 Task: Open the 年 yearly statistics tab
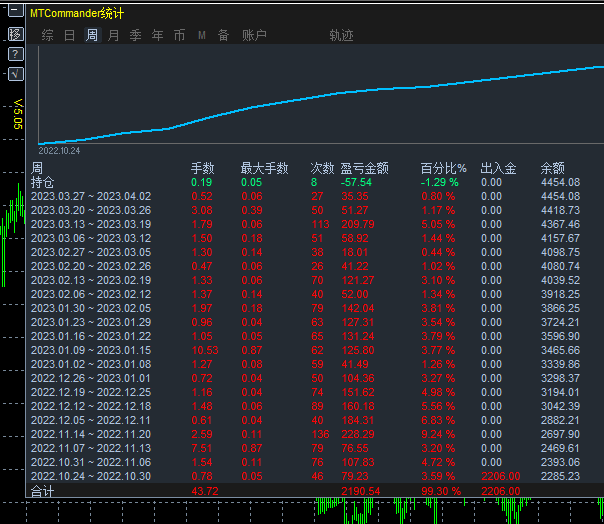157,35
